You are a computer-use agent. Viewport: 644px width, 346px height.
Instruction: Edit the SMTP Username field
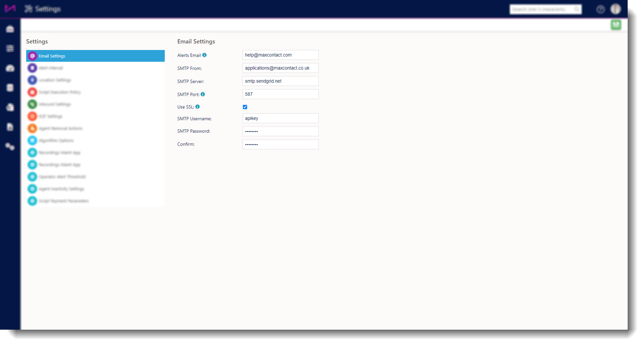(280, 118)
